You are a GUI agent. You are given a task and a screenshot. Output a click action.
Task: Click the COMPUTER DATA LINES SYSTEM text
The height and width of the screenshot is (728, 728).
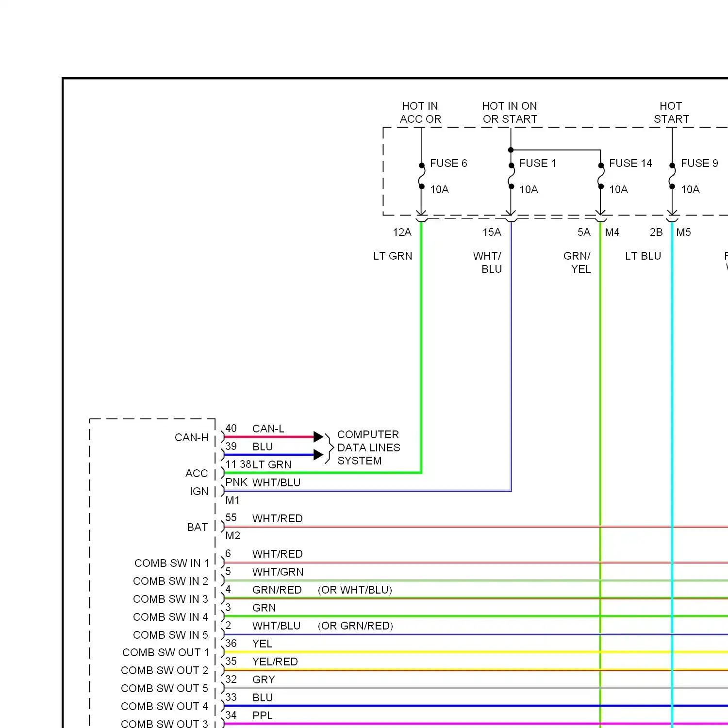pos(369,447)
